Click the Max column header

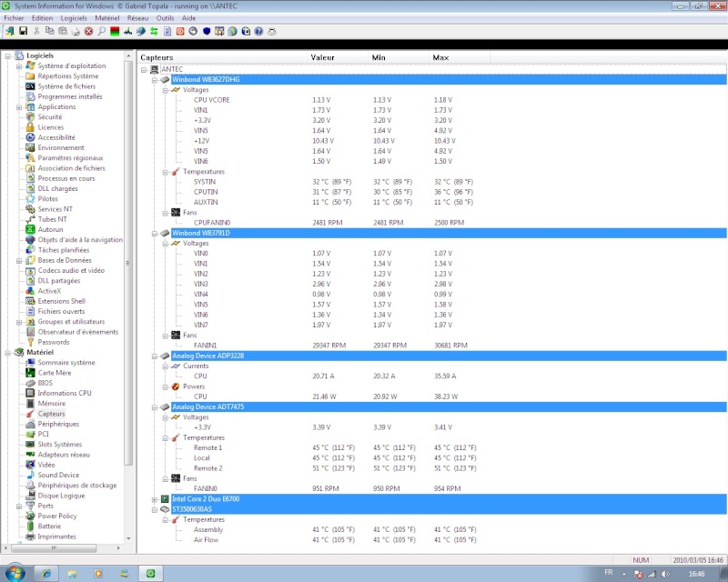coord(460,57)
